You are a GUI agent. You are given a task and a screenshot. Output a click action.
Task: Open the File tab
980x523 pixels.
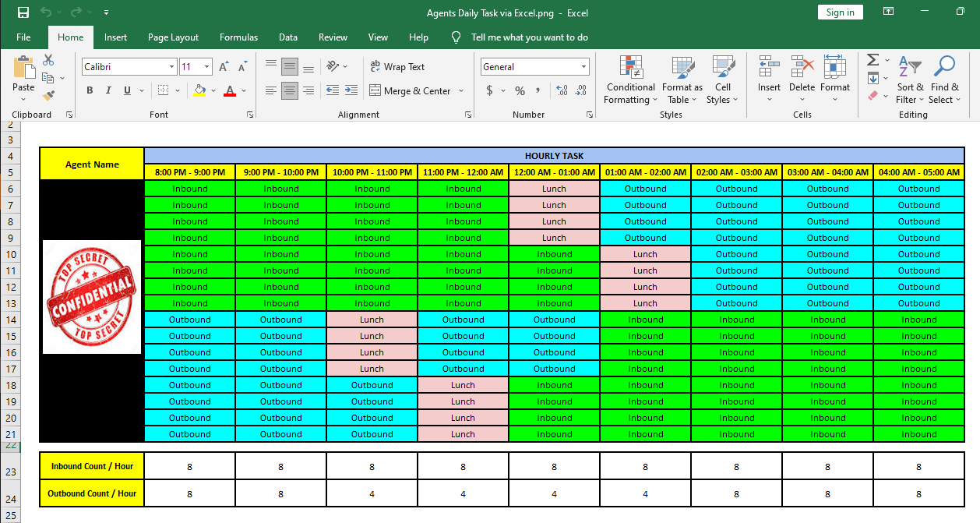coord(23,37)
